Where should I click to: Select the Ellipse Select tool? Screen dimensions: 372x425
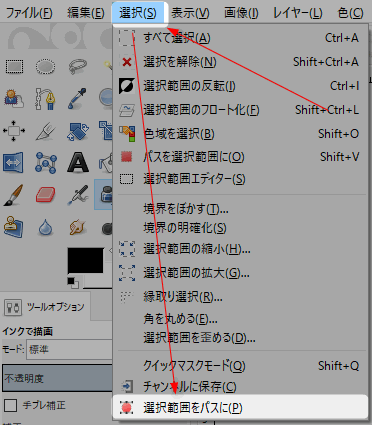click(45, 66)
